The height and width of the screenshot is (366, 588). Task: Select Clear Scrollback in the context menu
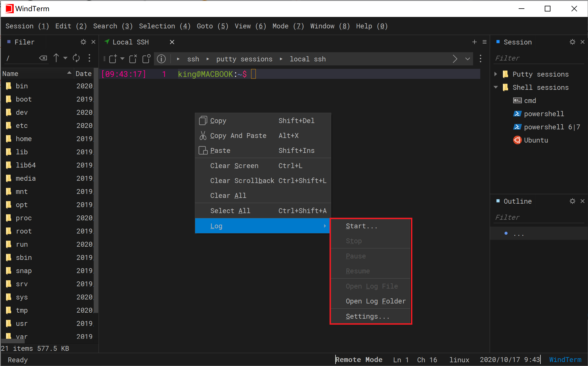[x=263, y=181]
